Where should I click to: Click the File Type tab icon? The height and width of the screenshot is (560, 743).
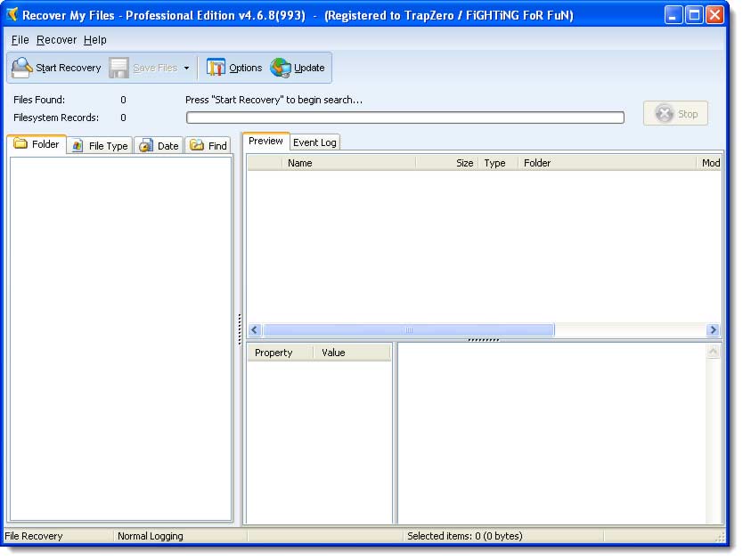click(78, 145)
